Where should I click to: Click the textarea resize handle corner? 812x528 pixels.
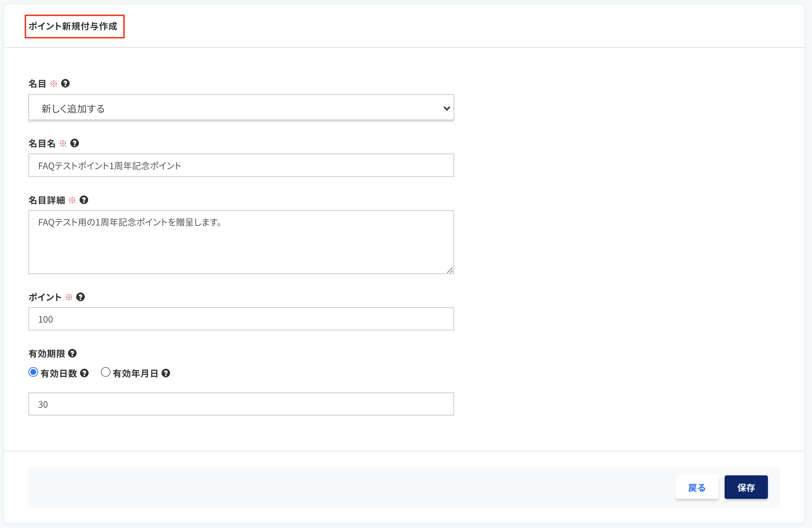tap(450, 270)
